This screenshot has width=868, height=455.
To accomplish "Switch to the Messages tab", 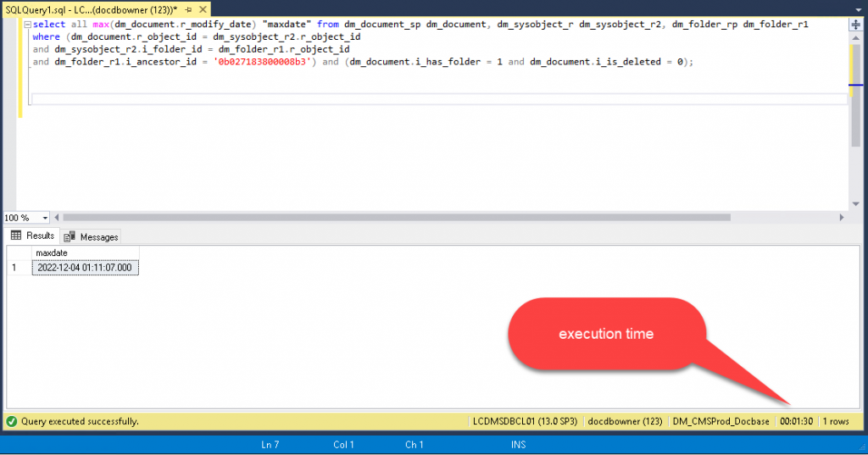I will (x=91, y=237).
